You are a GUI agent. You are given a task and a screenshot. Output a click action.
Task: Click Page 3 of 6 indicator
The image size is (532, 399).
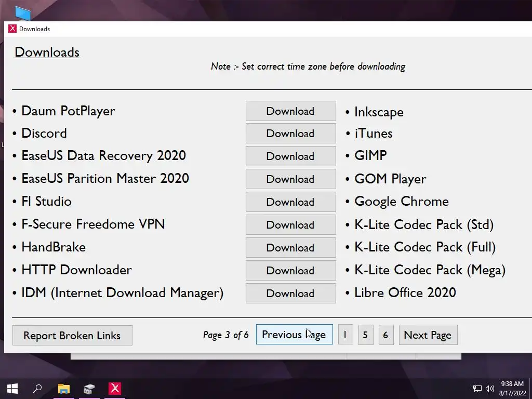click(225, 335)
